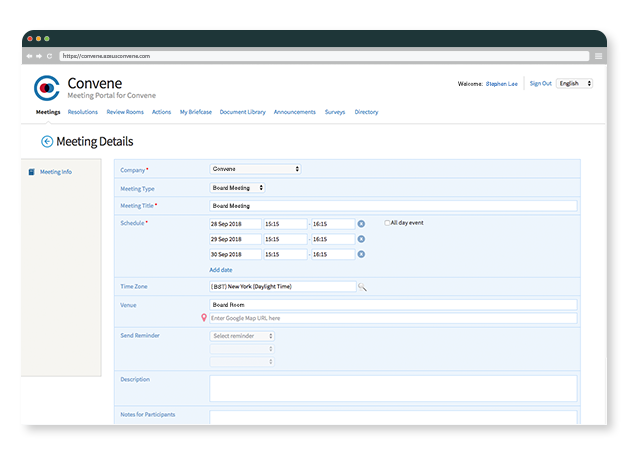Image resolution: width=630 pixels, height=470 pixels.
Task: Open the Stephen Lee profile link
Action: (x=502, y=84)
